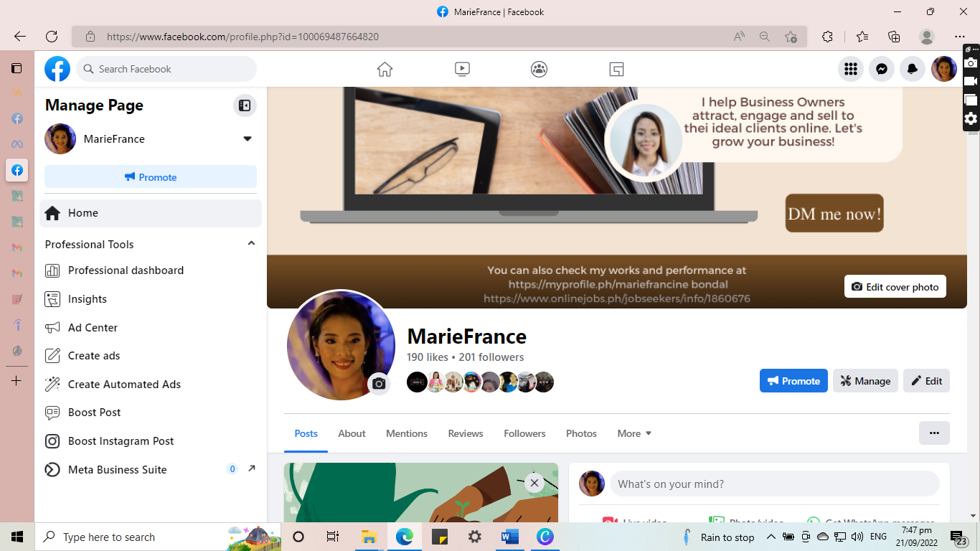The height and width of the screenshot is (551, 980).
Task: Click the blue Promote button on profile
Action: coord(793,381)
